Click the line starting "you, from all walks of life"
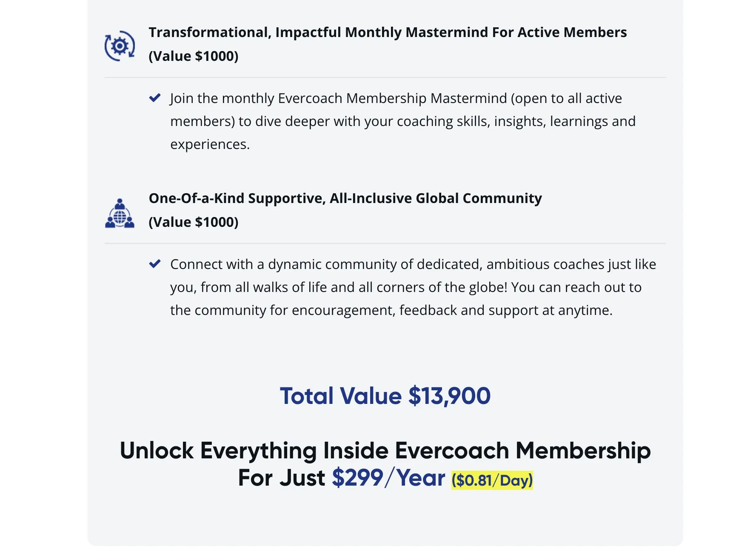This screenshot has width=756, height=552. (405, 287)
